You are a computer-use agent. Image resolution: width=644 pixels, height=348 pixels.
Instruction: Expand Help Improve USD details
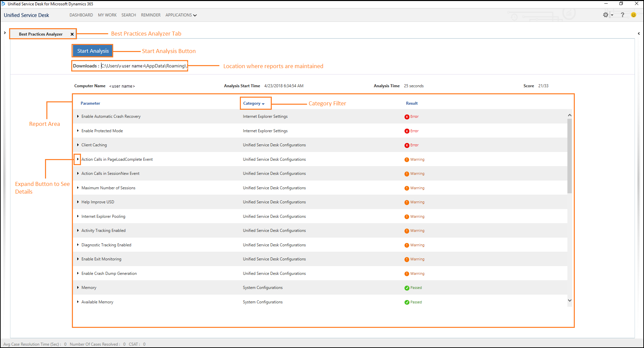tap(78, 202)
